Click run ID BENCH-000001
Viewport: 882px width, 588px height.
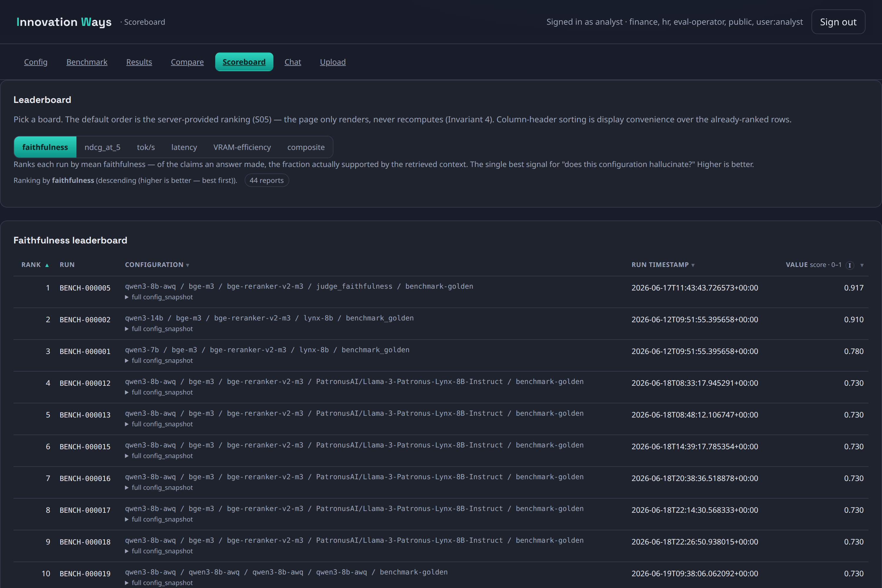pyautogui.click(x=85, y=351)
